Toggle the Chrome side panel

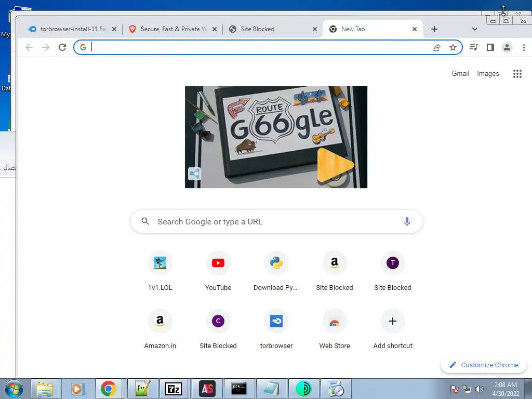490,47
